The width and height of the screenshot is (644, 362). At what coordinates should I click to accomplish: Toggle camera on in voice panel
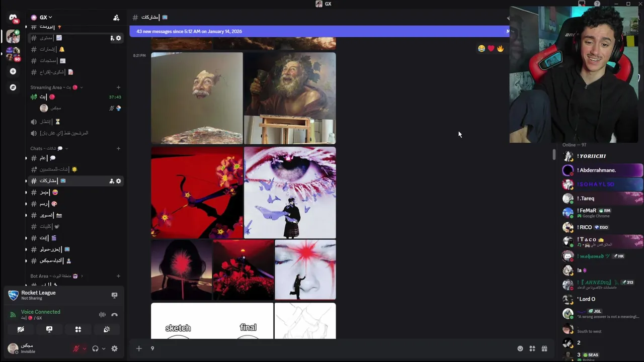point(21,329)
